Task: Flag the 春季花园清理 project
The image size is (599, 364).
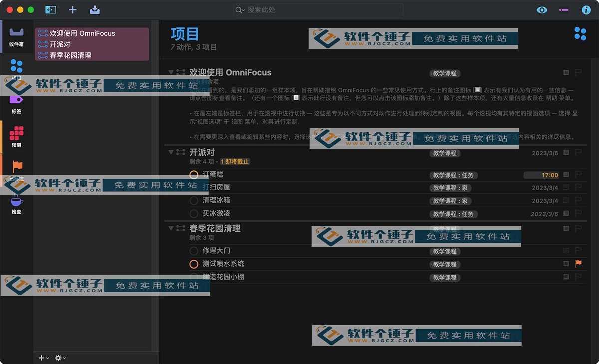Action: 578,229
